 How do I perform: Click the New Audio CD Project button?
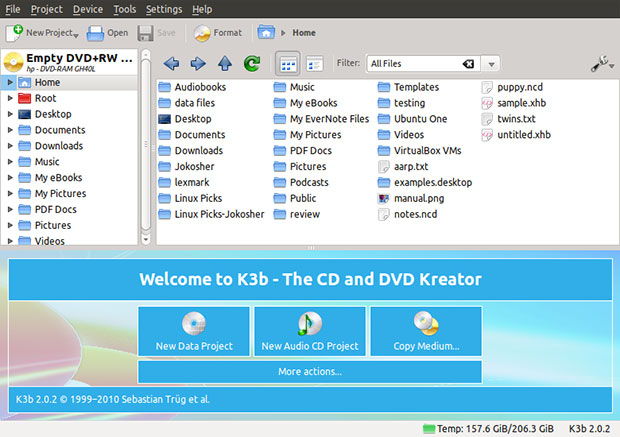point(310,331)
